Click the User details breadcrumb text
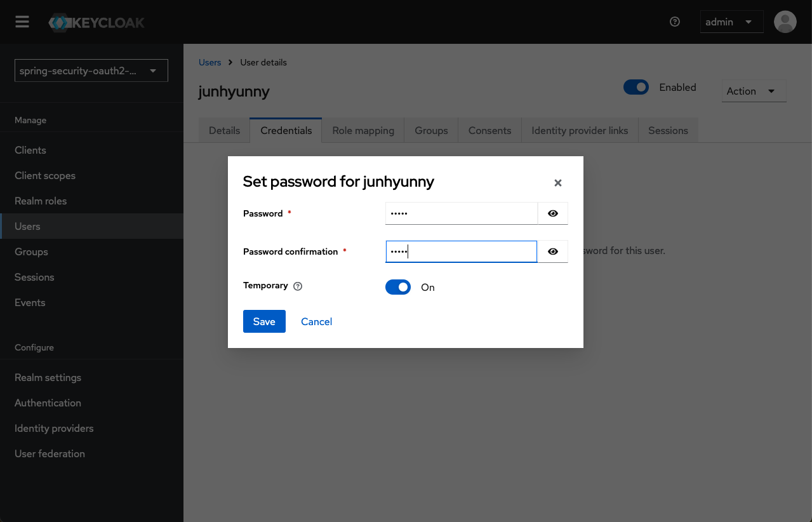Viewport: 812px width, 522px height. click(263, 62)
